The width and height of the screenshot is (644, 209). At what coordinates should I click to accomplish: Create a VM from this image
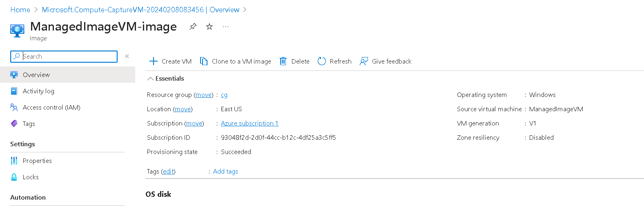170,61
